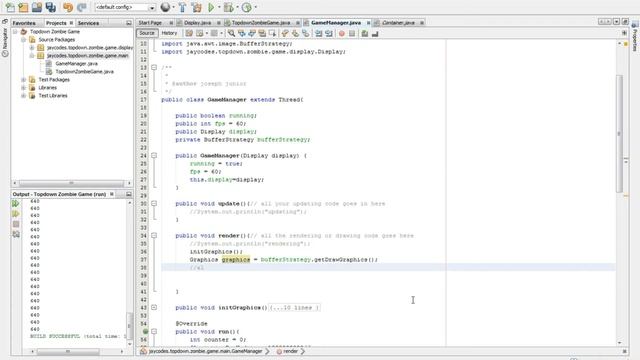Click the Comment icon in editor toolbar
Screen dimensions: 640x360
pyautogui.click(x=364, y=33)
